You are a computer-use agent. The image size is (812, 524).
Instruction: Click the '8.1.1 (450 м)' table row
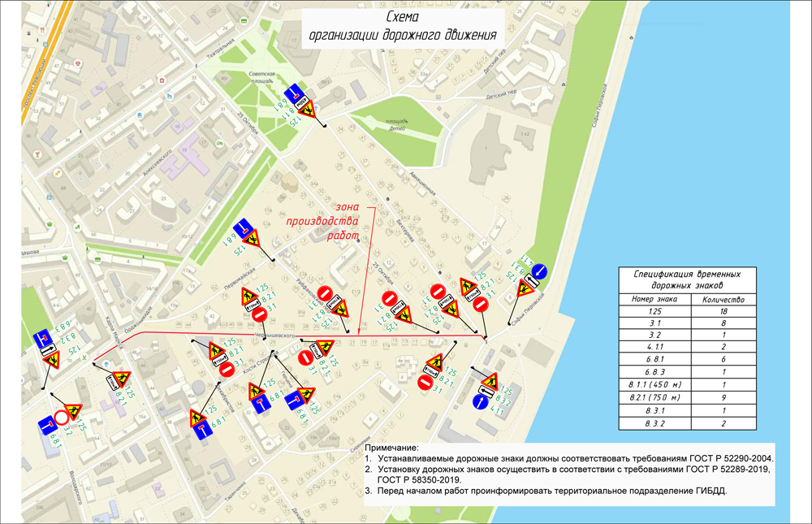686,386
